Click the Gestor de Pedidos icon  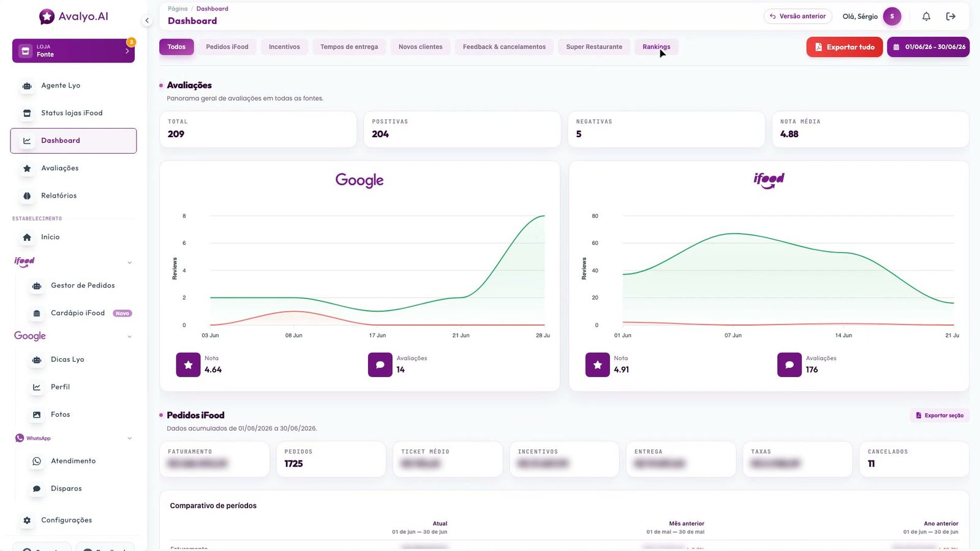click(37, 286)
